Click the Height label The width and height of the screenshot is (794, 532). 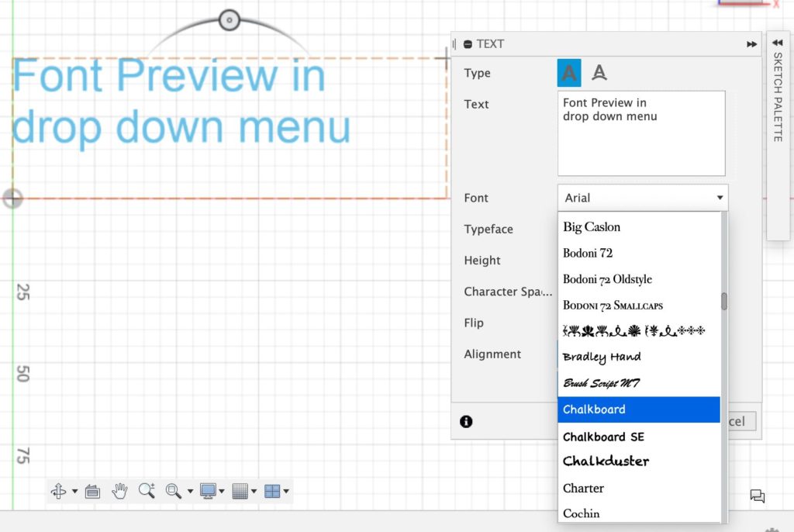(482, 261)
